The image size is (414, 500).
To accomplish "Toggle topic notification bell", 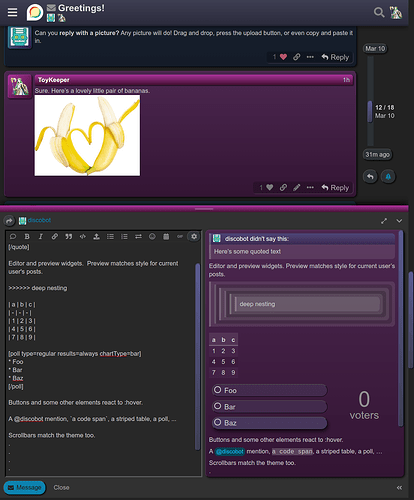I will [388, 177].
